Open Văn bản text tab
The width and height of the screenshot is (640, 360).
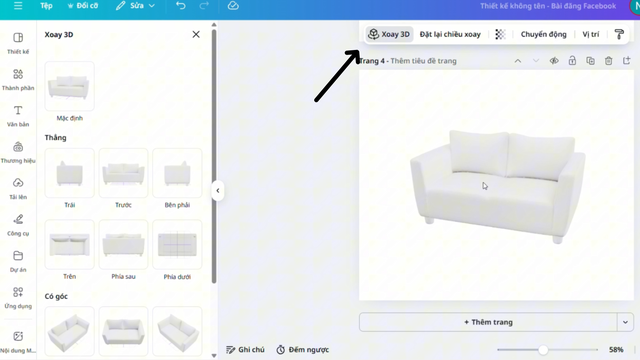[18, 116]
